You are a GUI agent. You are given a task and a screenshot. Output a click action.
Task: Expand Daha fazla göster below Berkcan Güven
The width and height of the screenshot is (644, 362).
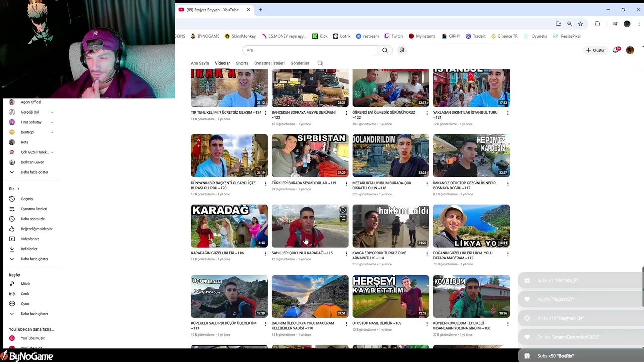[x=35, y=172]
